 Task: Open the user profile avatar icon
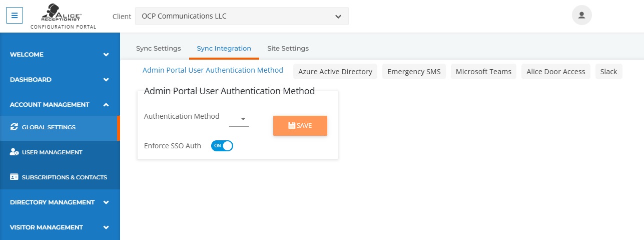[x=581, y=15]
